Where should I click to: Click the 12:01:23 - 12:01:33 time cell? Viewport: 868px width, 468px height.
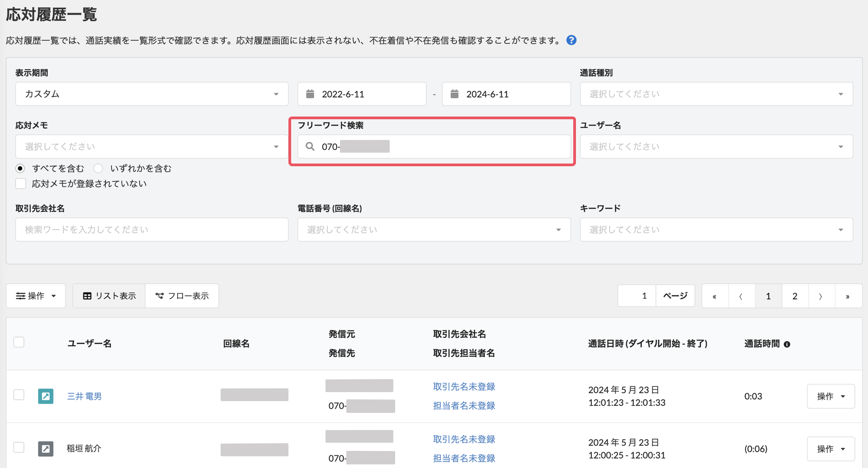(627, 402)
